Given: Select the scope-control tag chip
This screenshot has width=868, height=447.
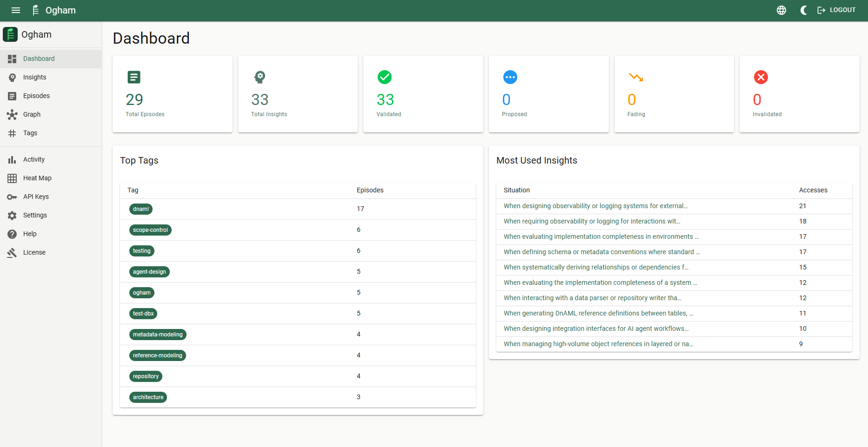Looking at the screenshot, I should pos(150,230).
